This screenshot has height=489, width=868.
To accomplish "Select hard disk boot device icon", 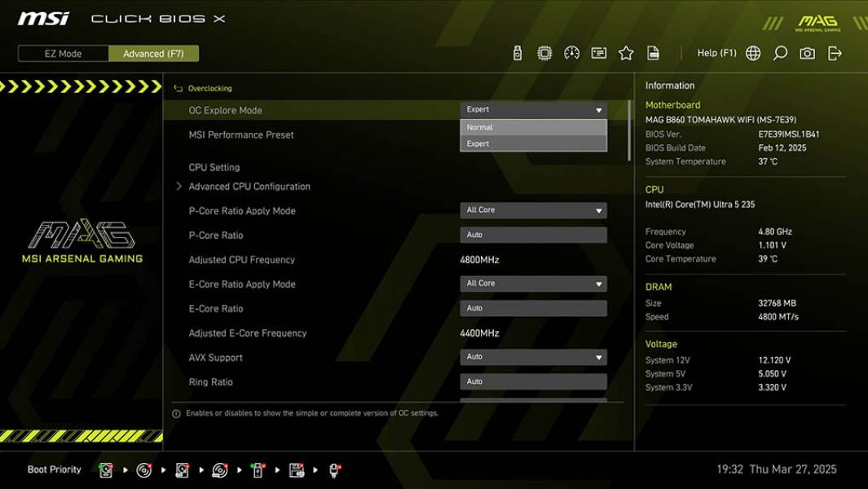I will [106, 470].
